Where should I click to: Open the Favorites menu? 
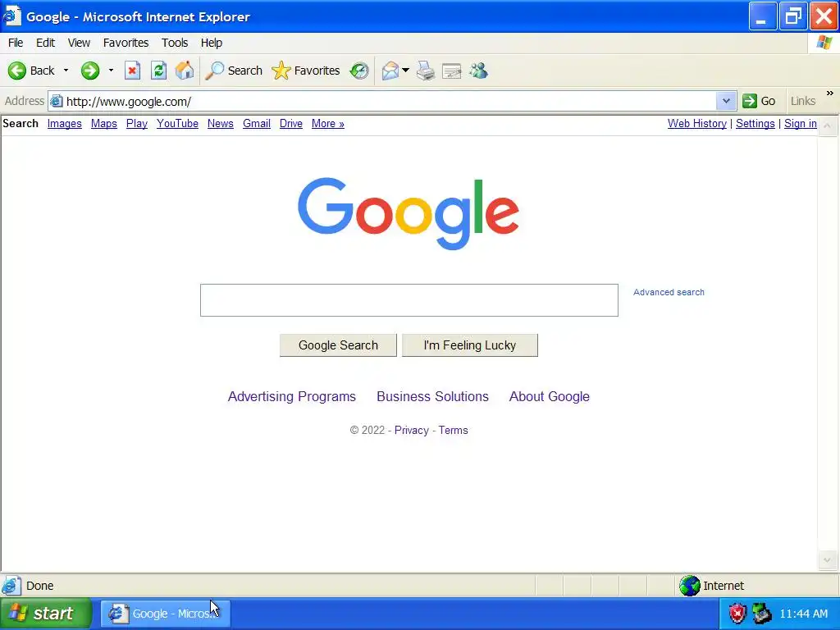126,43
